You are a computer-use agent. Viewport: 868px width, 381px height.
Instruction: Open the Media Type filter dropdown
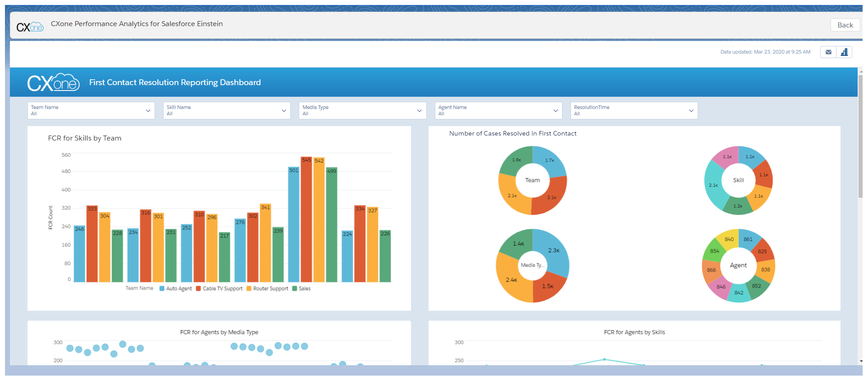[x=363, y=111]
